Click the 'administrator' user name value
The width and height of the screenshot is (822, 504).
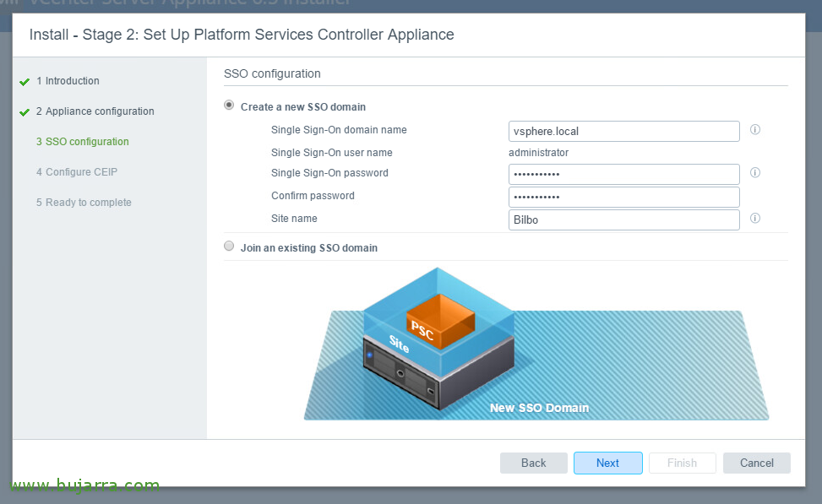coord(538,153)
